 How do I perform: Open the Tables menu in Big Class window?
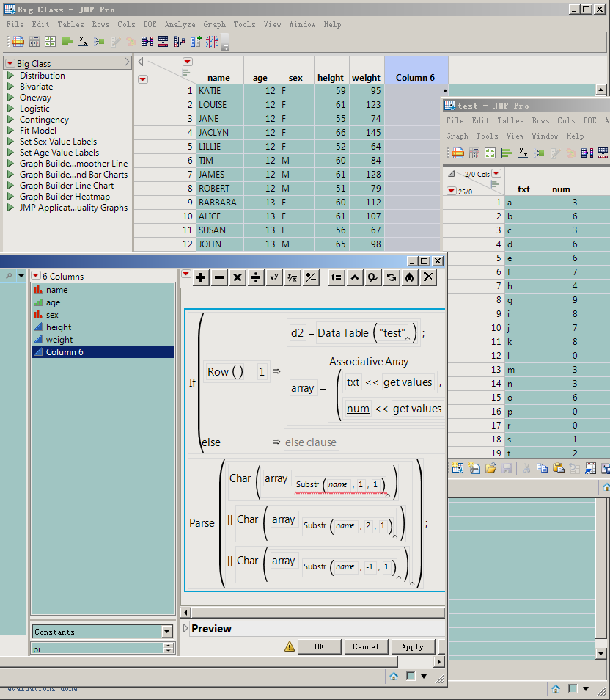coord(70,24)
